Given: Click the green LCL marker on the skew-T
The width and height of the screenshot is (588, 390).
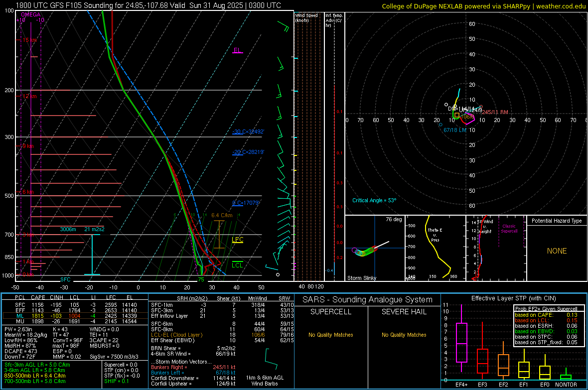Looking at the screenshot, I should (x=237, y=265).
